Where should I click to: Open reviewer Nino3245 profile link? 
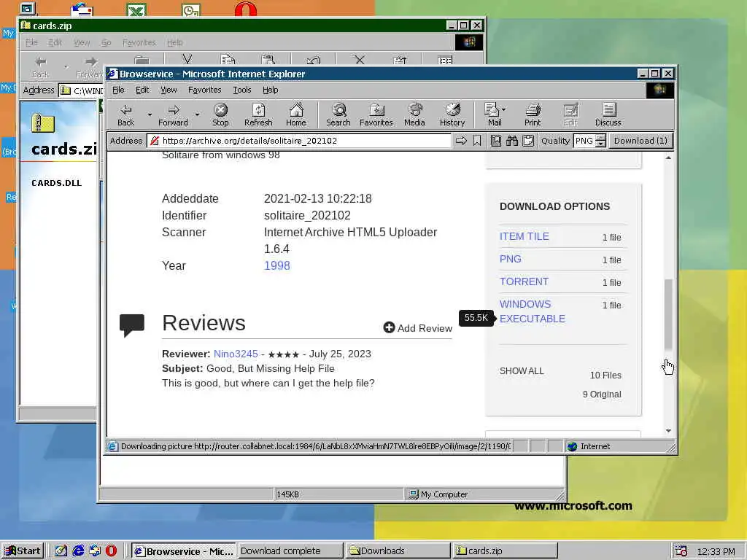[236, 354]
